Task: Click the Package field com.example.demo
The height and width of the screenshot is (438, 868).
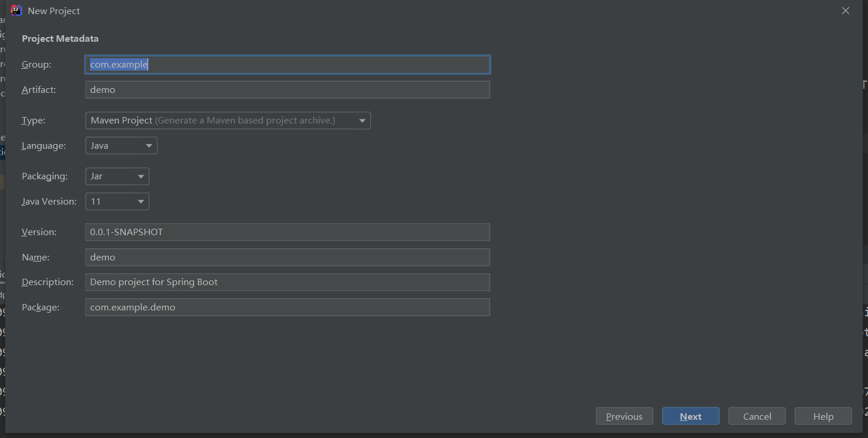Action: pyautogui.click(x=287, y=307)
